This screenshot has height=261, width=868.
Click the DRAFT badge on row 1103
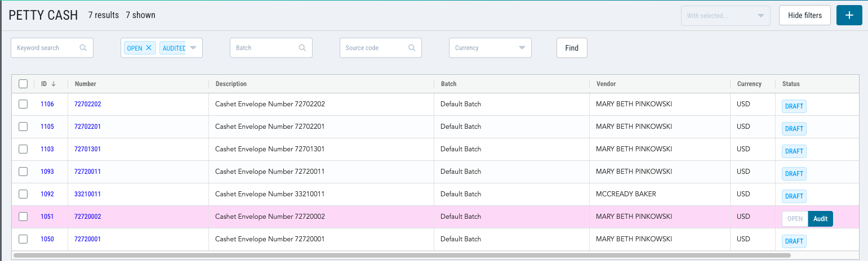[x=794, y=151]
